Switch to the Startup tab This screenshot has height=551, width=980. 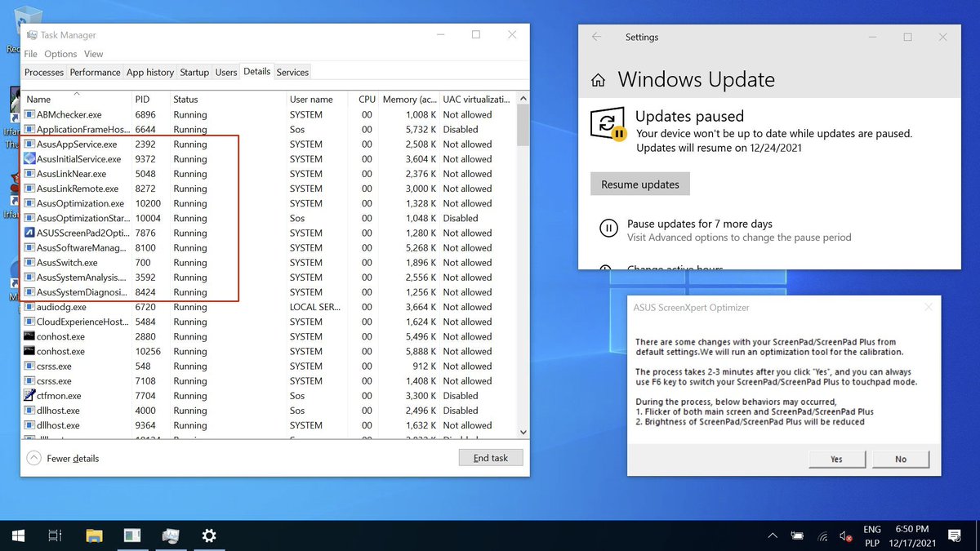194,72
